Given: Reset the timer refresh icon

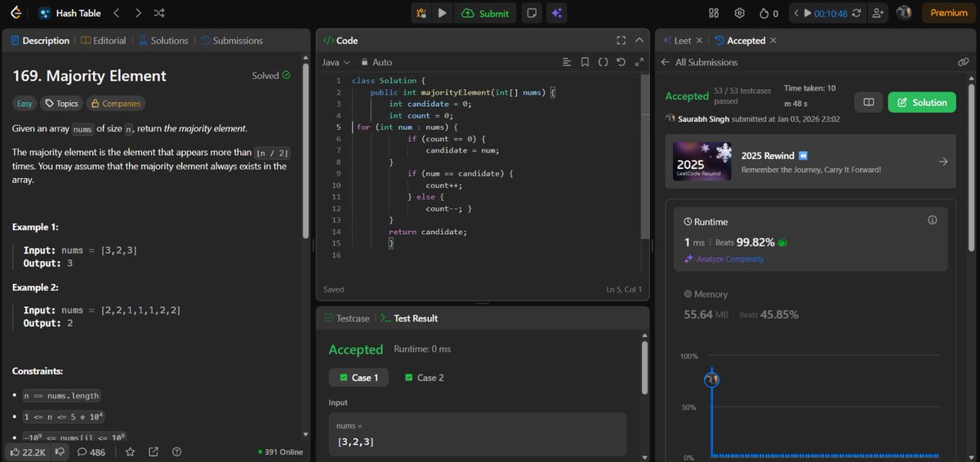Looking at the screenshot, I should [857, 13].
